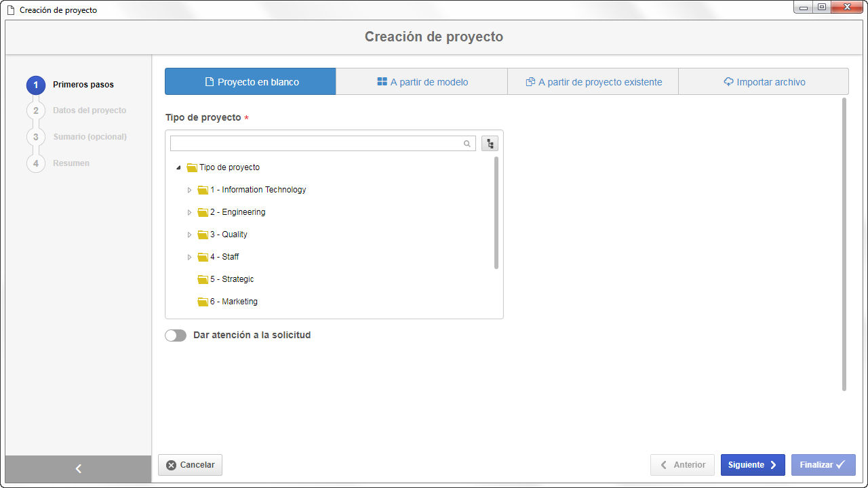868x488 pixels.
Task: Minimize the Creación de proyecto window
Action: pyautogui.click(x=803, y=7)
